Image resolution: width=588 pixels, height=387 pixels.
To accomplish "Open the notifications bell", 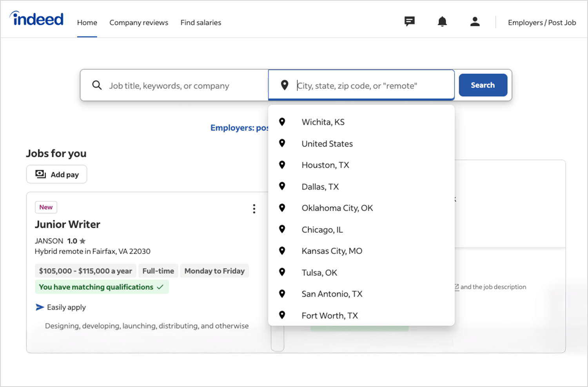I will [442, 21].
